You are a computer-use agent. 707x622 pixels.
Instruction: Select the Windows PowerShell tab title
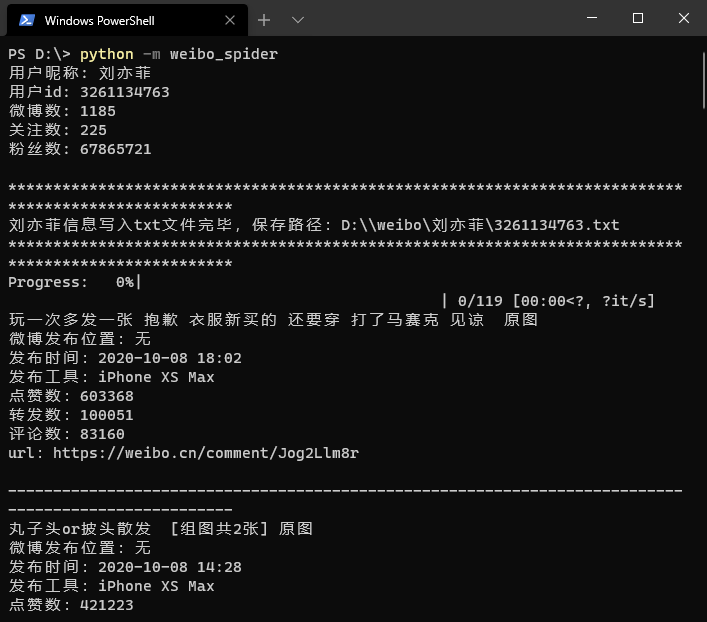click(x=100, y=20)
